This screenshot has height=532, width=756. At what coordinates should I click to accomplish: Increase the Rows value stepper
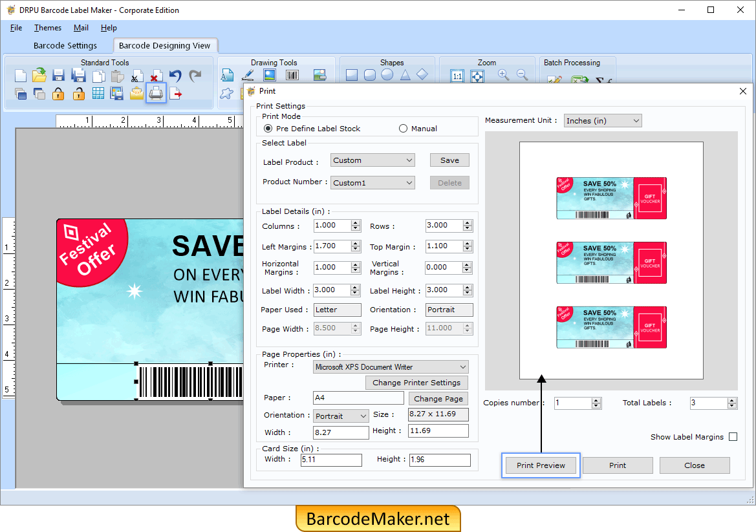pyautogui.click(x=468, y=222)
